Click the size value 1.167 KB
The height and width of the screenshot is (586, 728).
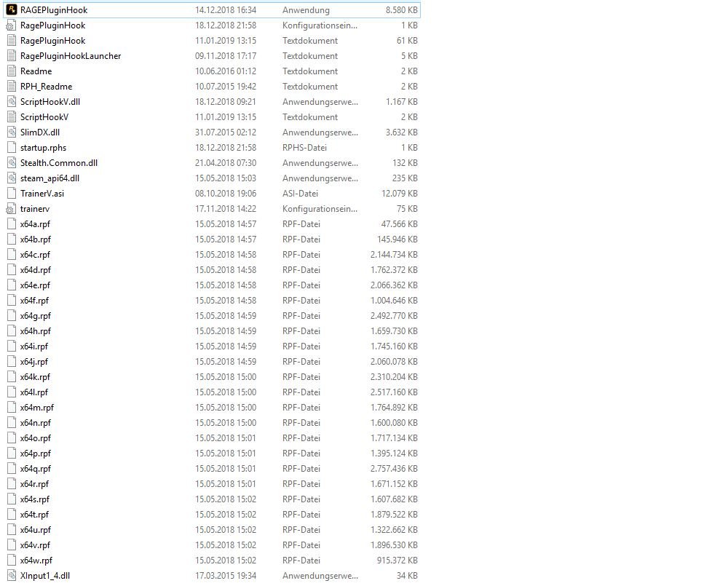(x=401, y=102)
